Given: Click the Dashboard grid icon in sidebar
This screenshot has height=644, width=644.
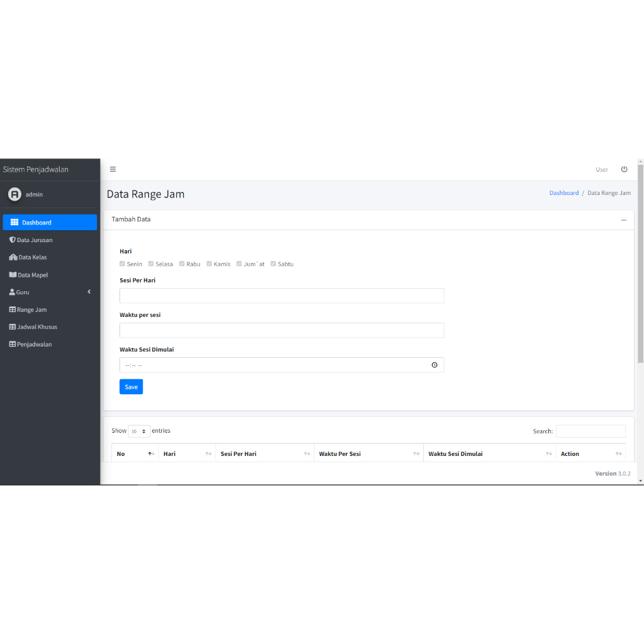Looking at the screenshot, I should tap(14, 222).
